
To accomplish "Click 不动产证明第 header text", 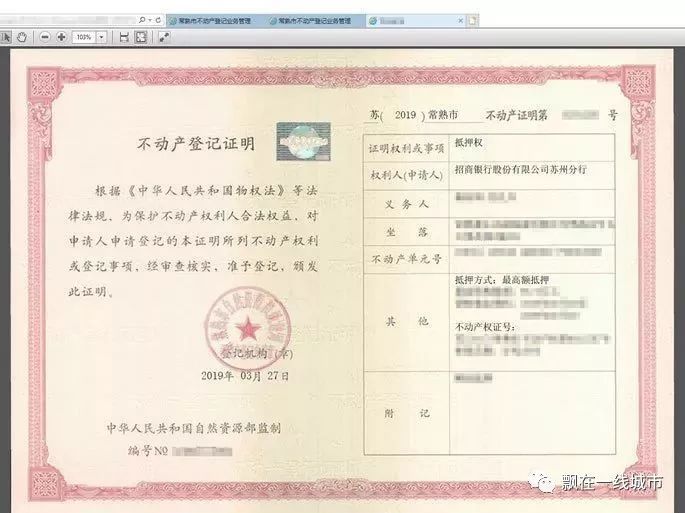I will coord(516,115).
